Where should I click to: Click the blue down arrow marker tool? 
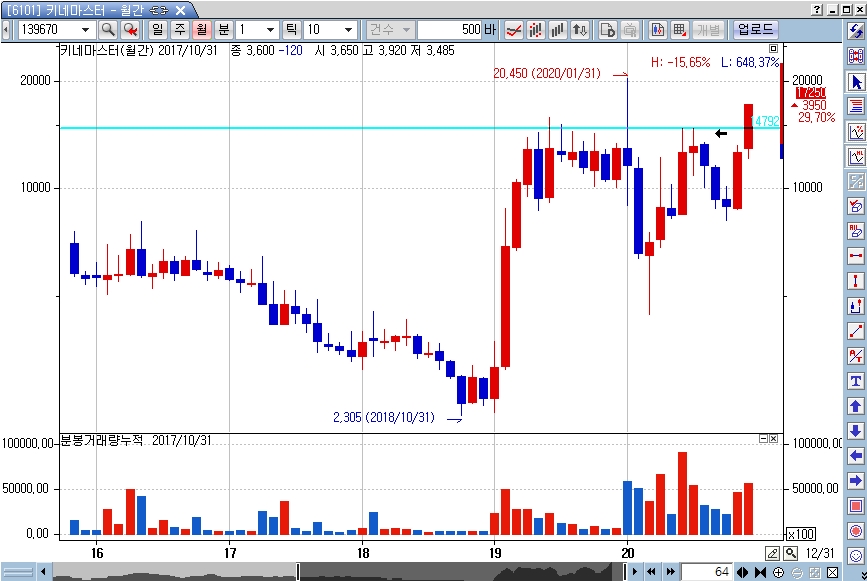point(856,431)
